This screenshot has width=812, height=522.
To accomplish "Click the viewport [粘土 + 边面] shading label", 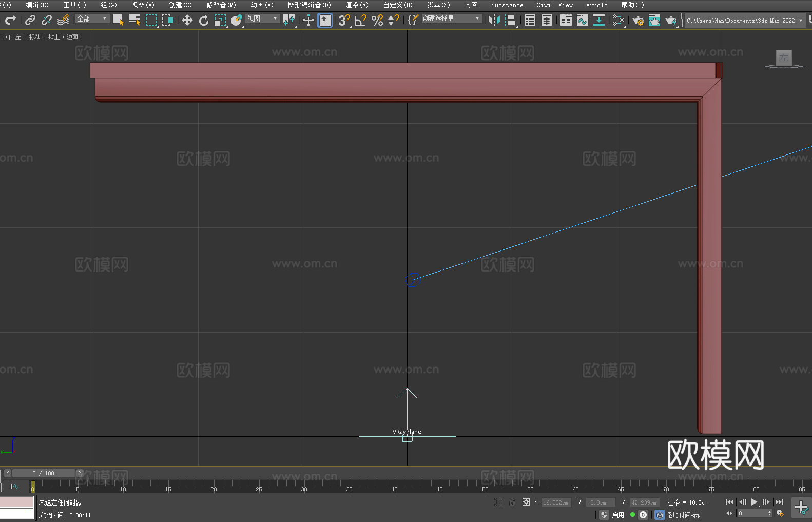I will pyautogui.click(x=64, y=37).
